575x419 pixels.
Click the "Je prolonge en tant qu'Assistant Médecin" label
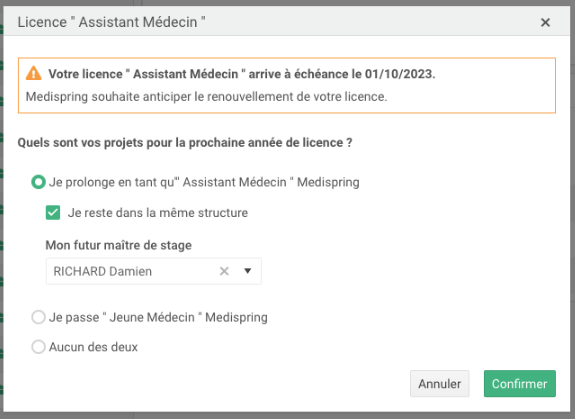point(204,182)
